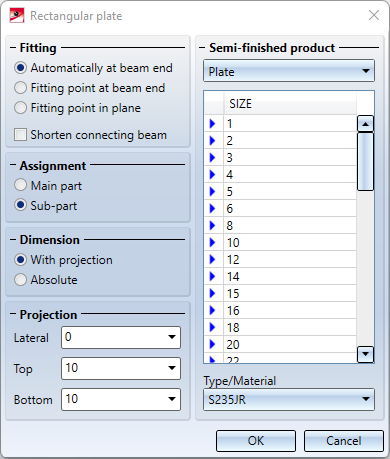
Task: Open the Plate semi-finished product dropdown
Action: [x=289, y=71]
